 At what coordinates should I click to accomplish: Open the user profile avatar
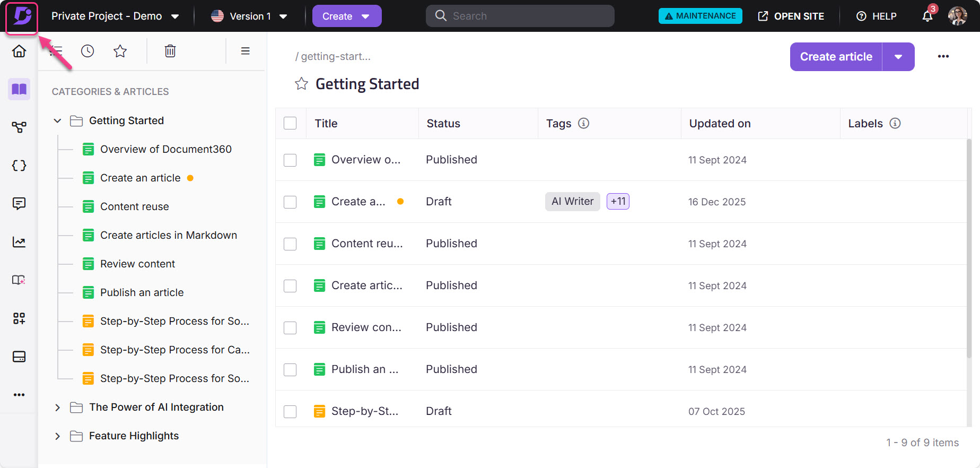point(958,16)
